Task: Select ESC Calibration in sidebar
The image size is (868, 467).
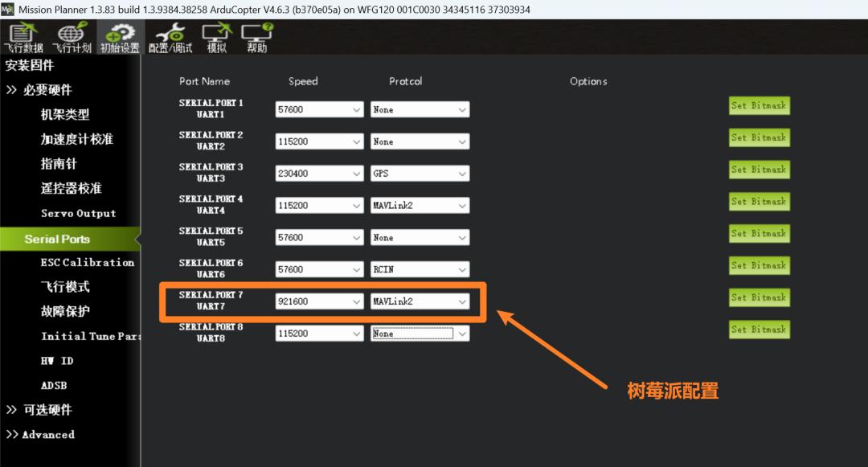Action: click(87, 262)
